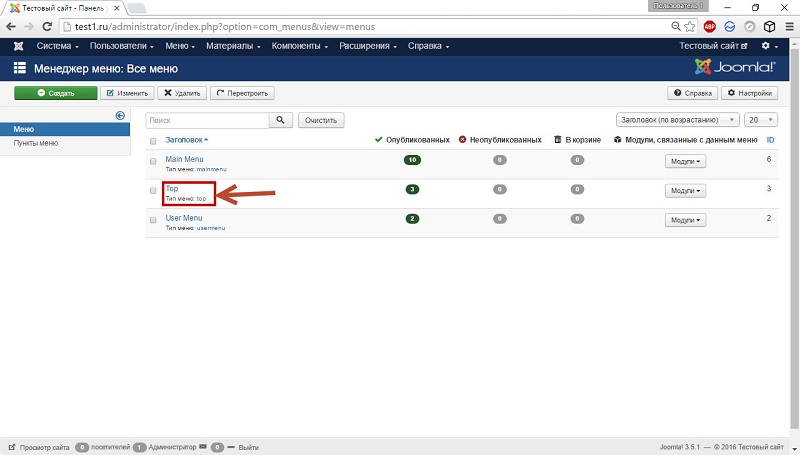This screenshot has height=455, width=800.
Task: Open the User Menu title link
Action: point(184,218)
